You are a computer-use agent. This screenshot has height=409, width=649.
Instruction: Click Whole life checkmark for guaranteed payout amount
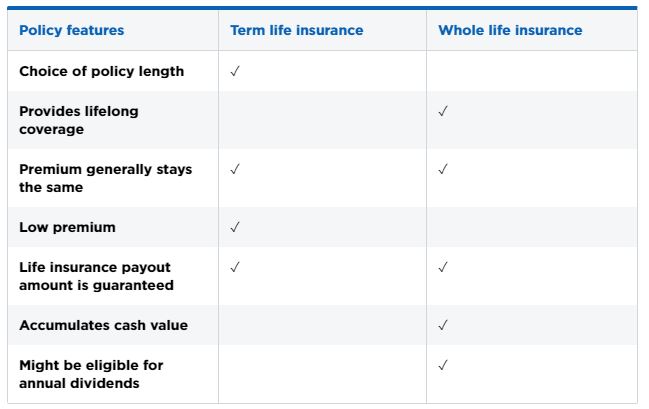click(x=443, y=267)
